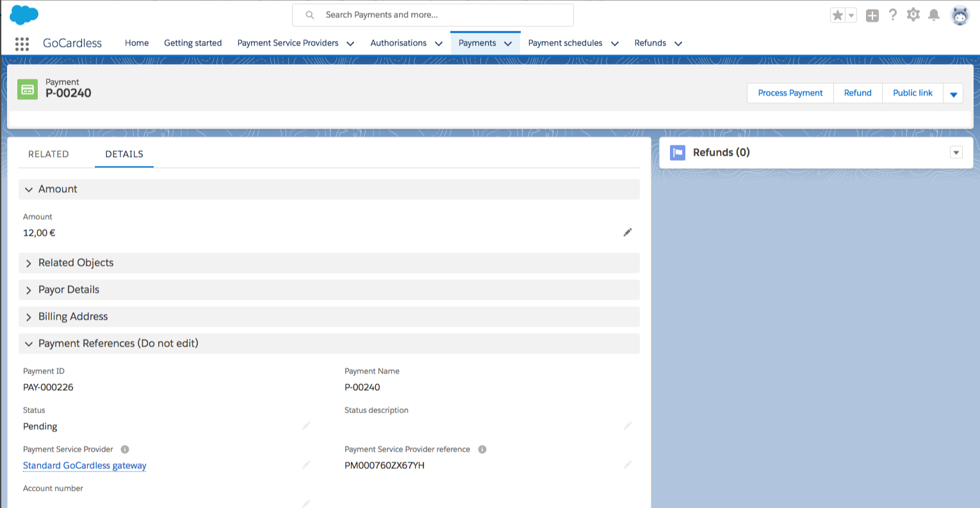Screen dimensions: 980x508
Task: Open the Standard GoCardless gateway link
Action: pos(85,466)
